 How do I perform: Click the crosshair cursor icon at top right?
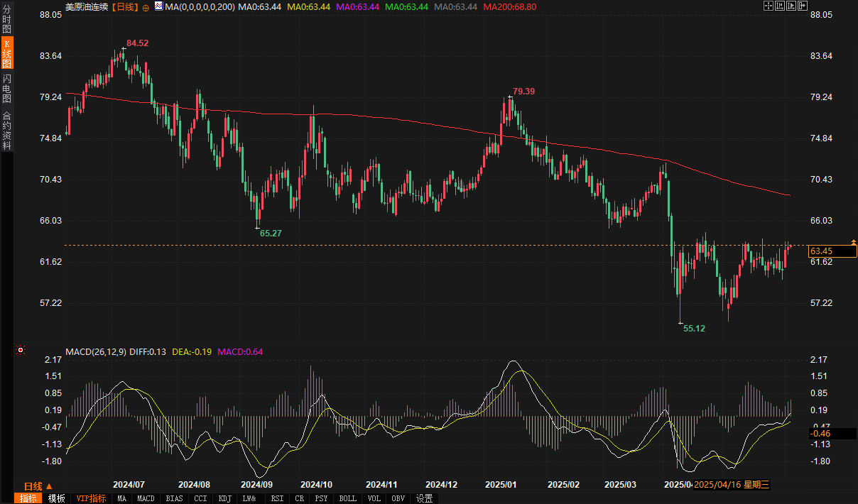769,6
